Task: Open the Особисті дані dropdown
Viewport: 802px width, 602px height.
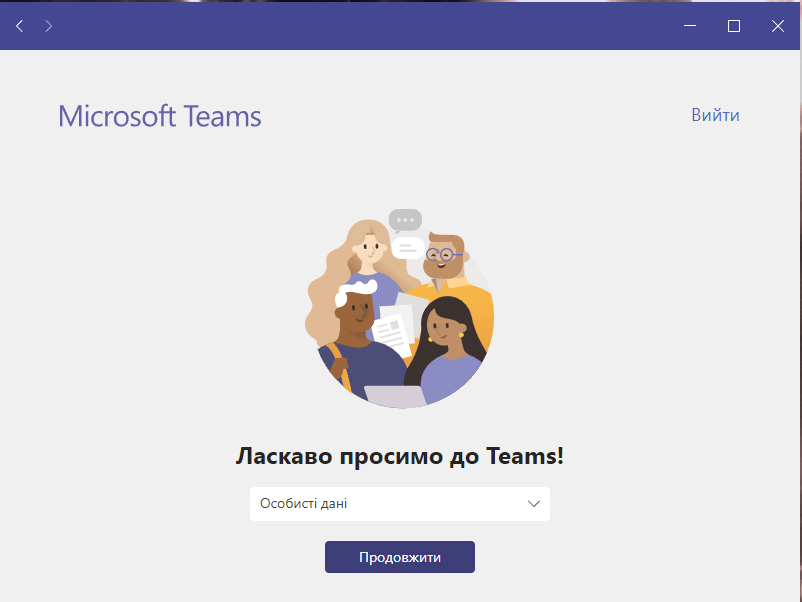Action: pos(399,504)
